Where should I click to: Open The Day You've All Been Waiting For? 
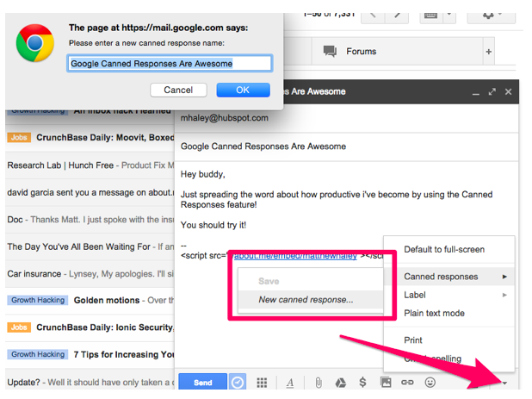[90, 246]
